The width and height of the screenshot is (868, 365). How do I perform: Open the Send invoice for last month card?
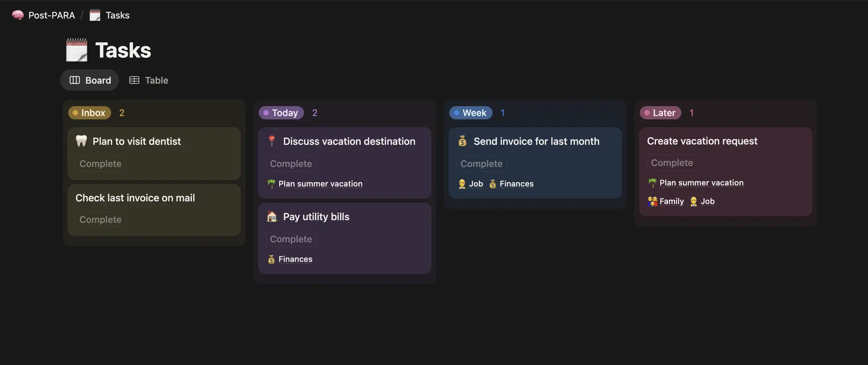tap(536, 142)
